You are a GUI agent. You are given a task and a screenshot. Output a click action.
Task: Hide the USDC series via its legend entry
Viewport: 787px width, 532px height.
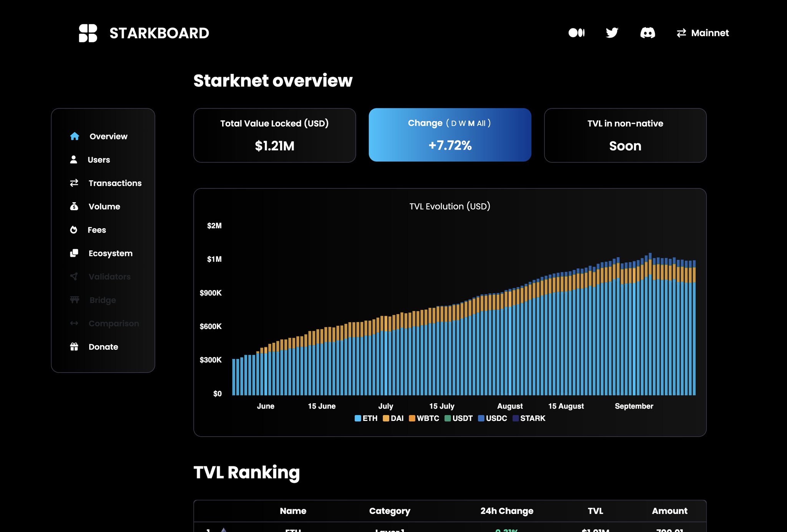click(493, 418)
